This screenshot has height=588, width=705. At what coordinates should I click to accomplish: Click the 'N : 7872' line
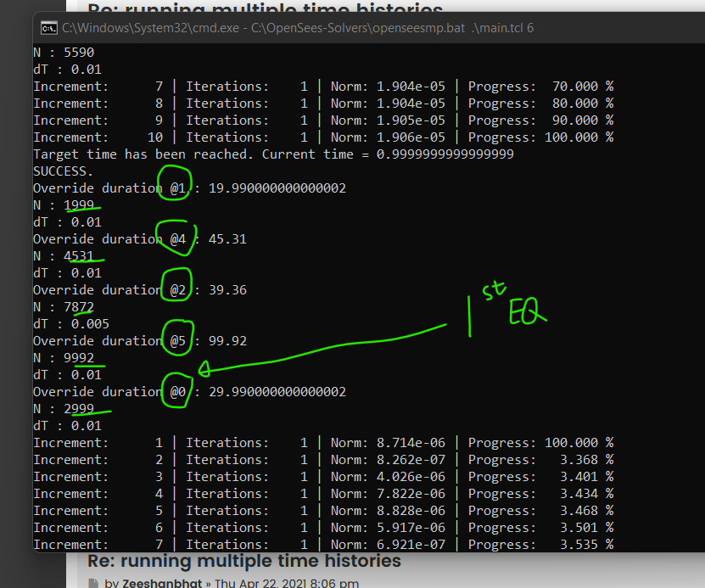pyautogui.click(x=64, y=307)
